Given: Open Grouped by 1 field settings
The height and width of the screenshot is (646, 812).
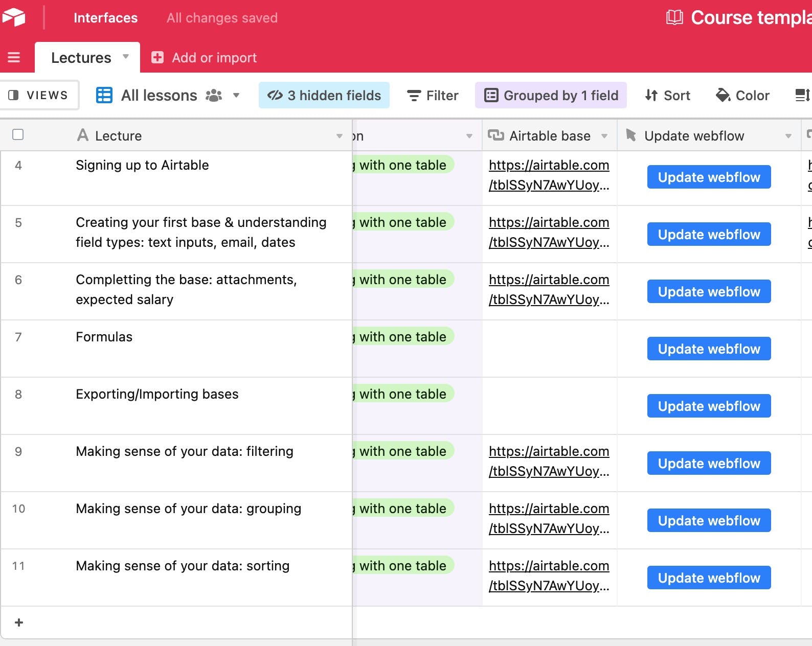Looking at the screenshot, I should (551, 95).
